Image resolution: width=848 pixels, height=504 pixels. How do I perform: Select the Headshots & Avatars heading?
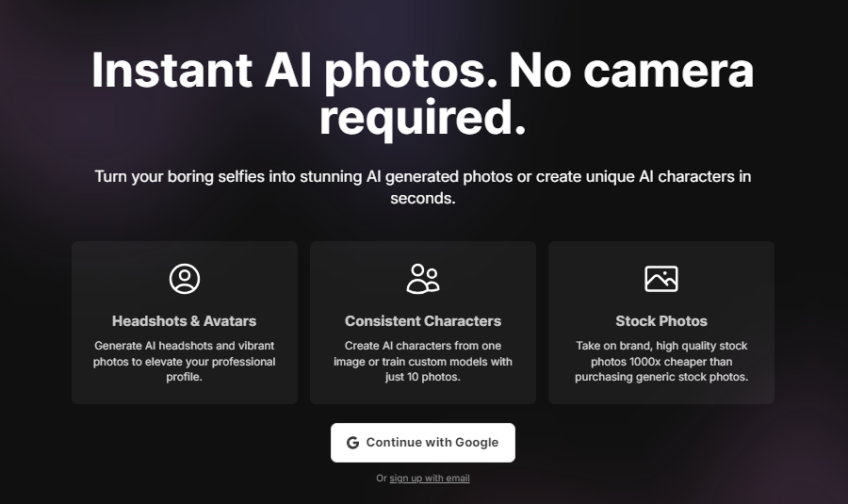185,321
